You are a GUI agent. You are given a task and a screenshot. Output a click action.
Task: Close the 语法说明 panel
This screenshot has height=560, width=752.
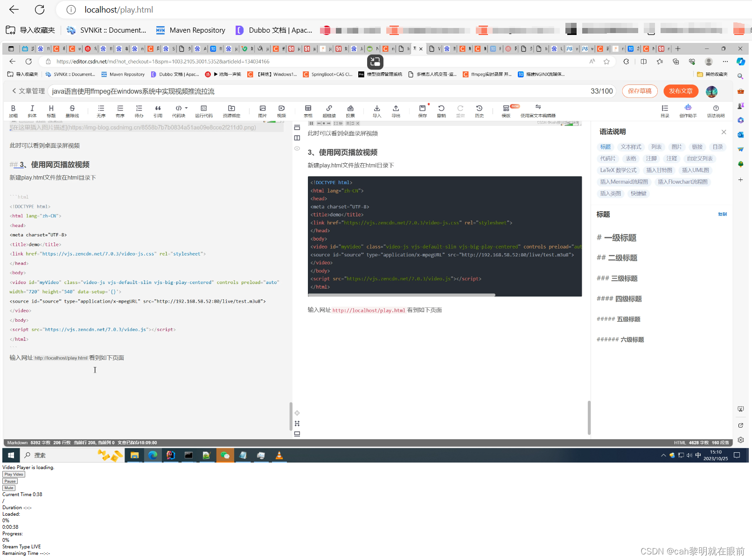[x=724, y=132]
